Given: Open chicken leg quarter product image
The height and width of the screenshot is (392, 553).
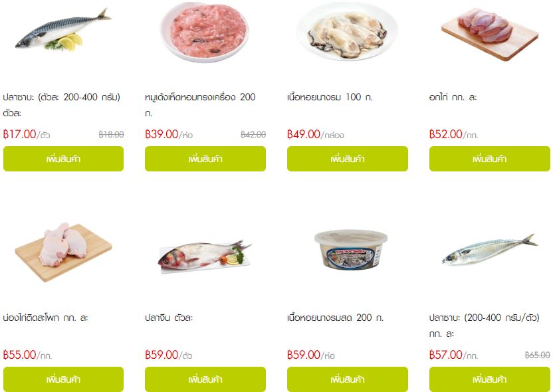Looking at the screenshot, I should tap(64, 252).
